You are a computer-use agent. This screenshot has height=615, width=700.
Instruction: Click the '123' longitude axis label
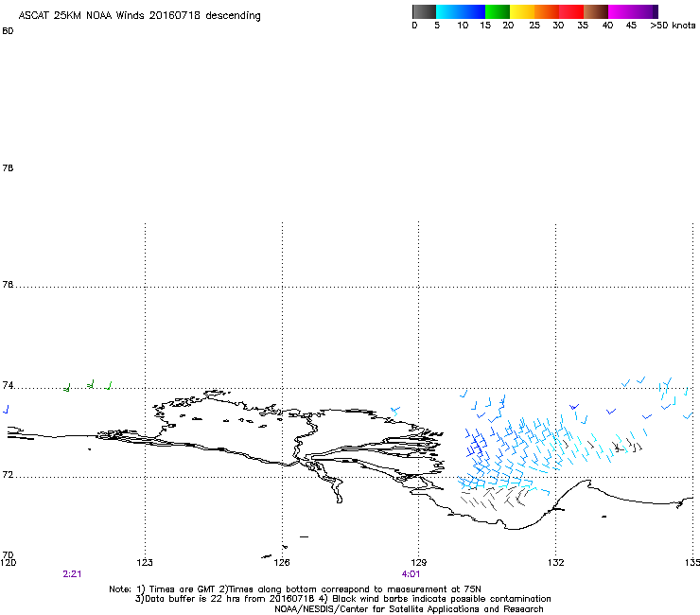pyautogui.click(x=145, y=562)
